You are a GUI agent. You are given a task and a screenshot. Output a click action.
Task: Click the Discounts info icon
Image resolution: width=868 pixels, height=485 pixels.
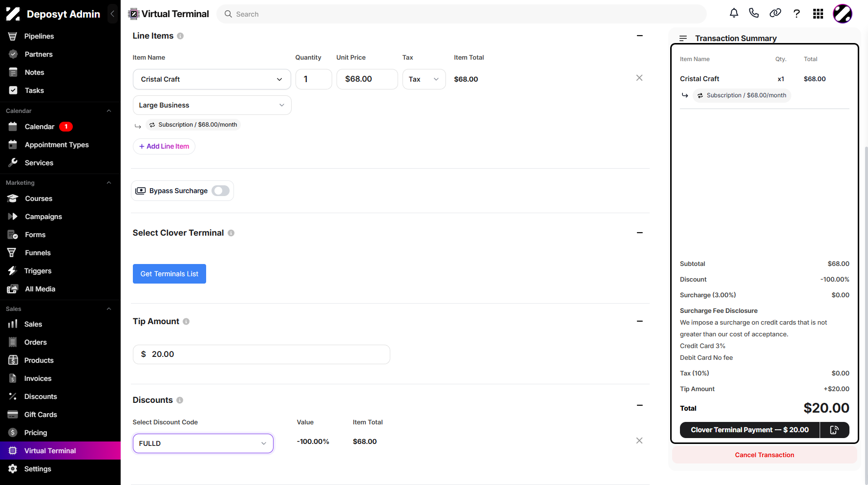180,400
